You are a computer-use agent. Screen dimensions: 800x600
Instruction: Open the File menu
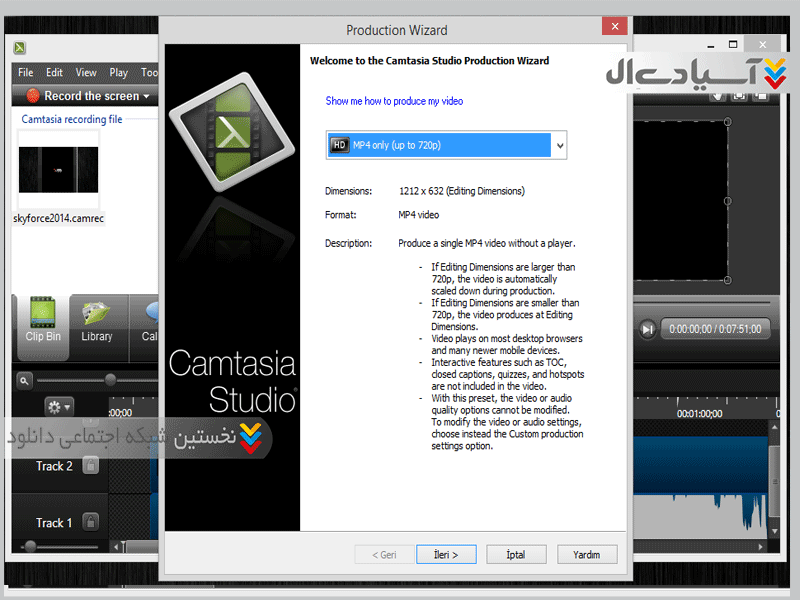[x=26, y=73]
